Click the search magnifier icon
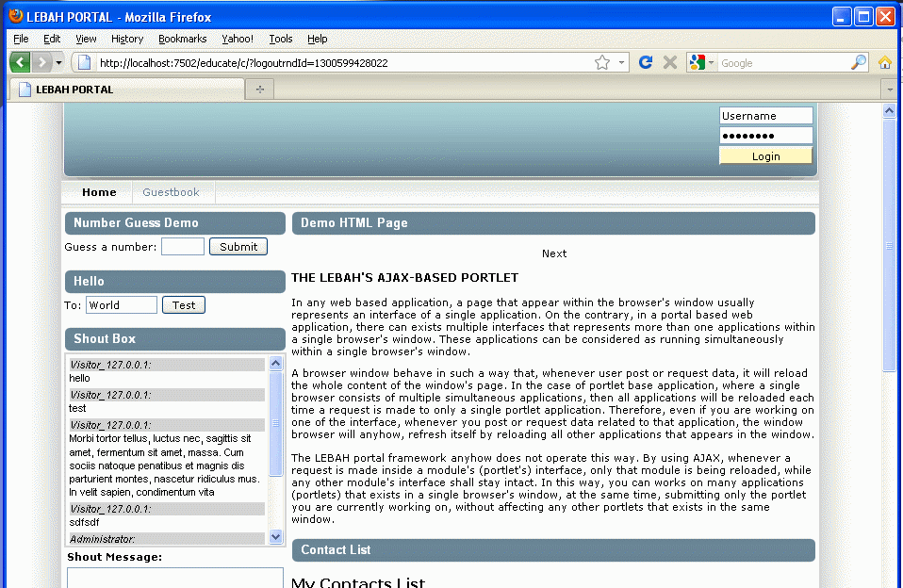This screenshot has height=588, width=903. [858, 62]
